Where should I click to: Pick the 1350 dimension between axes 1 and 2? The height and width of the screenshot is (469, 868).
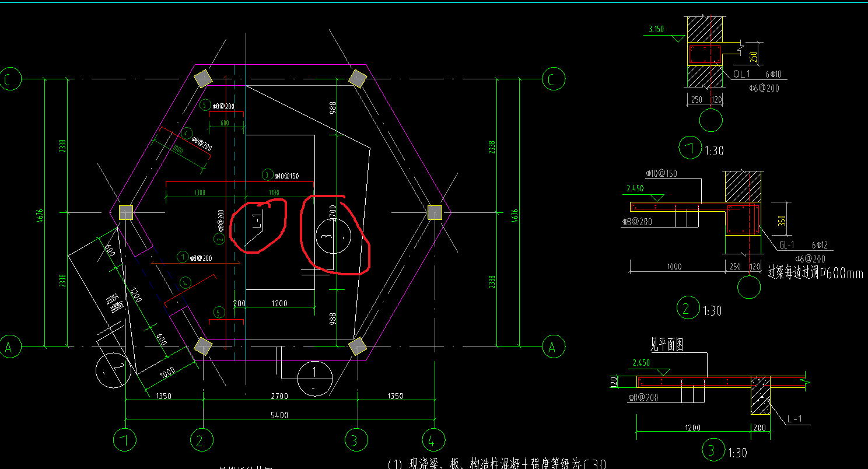click(163, 397)
